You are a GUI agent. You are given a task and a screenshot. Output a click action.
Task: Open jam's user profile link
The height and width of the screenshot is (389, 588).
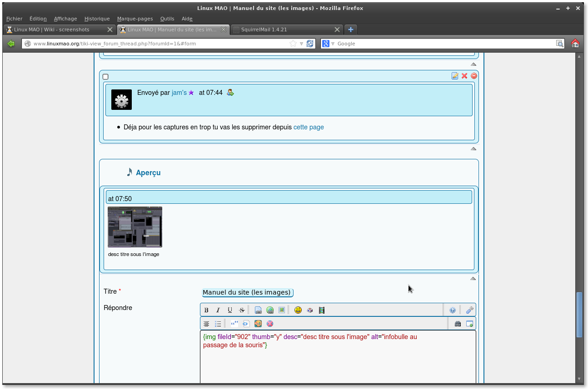(179, 93)
